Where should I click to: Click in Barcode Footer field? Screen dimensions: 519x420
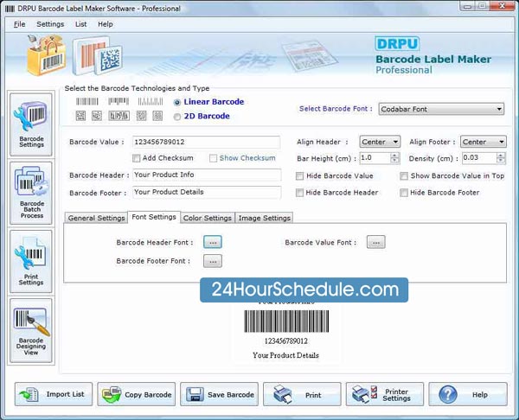pos(207,192)
